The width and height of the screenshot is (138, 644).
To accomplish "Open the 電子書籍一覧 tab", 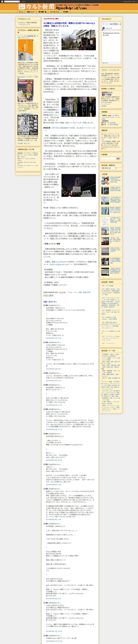I will (42, 12).
